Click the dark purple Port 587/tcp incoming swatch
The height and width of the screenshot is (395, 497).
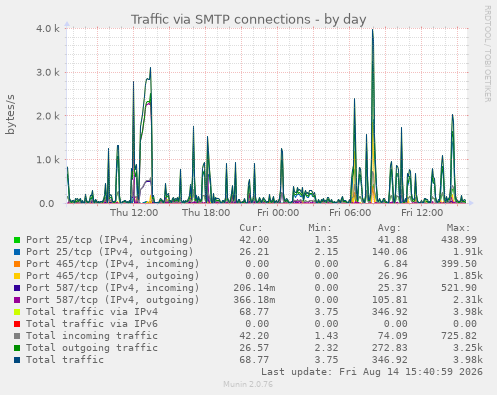pos(17,288)
